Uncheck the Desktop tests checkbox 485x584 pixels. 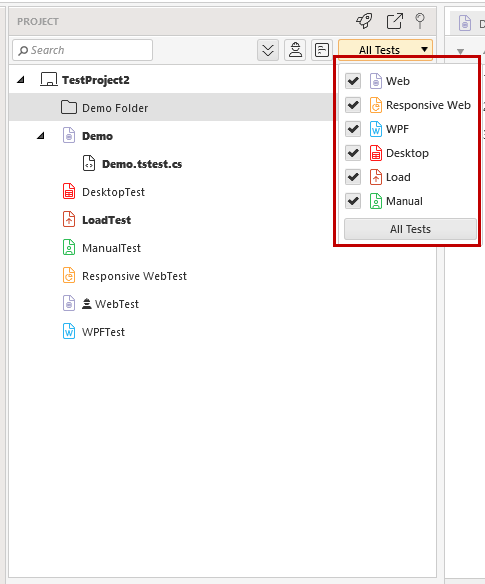click(353, 153)
